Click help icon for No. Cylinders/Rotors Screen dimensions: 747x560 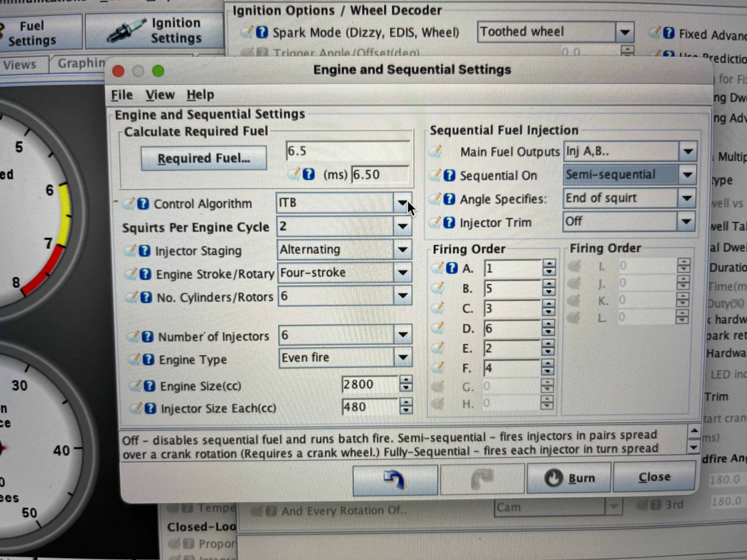click(146, 297)
